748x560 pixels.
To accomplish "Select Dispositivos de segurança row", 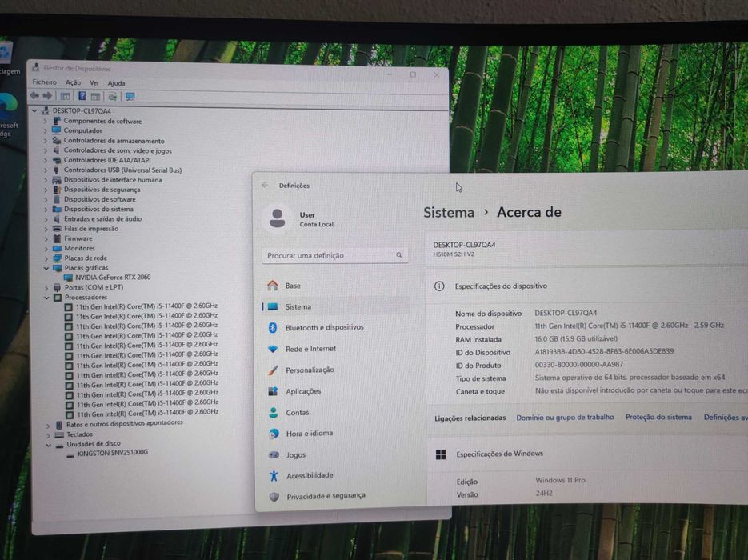I will pyautogui.click(x=102, y=190).
